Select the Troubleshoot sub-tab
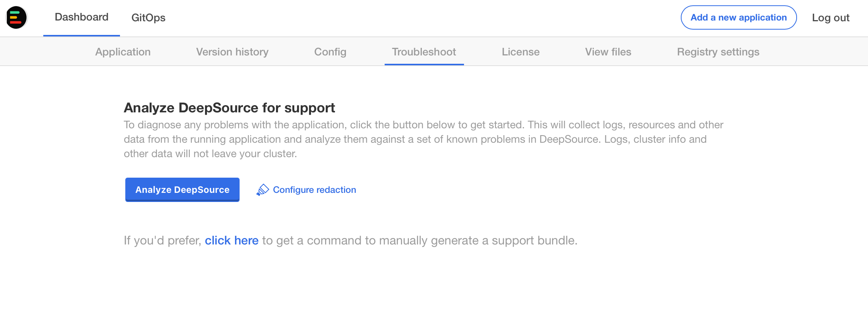The width and height of the screenshot is (868, 309). 424,52
